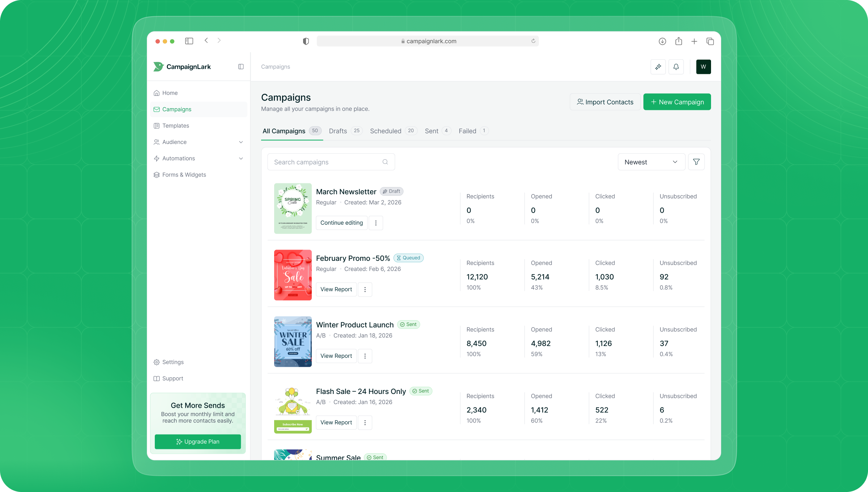Select Templates in the sidebar

click(x=176, y=126)
